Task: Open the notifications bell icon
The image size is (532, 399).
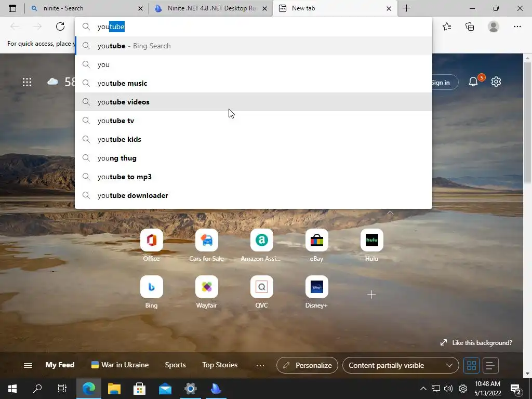Action: coord(473,82)
